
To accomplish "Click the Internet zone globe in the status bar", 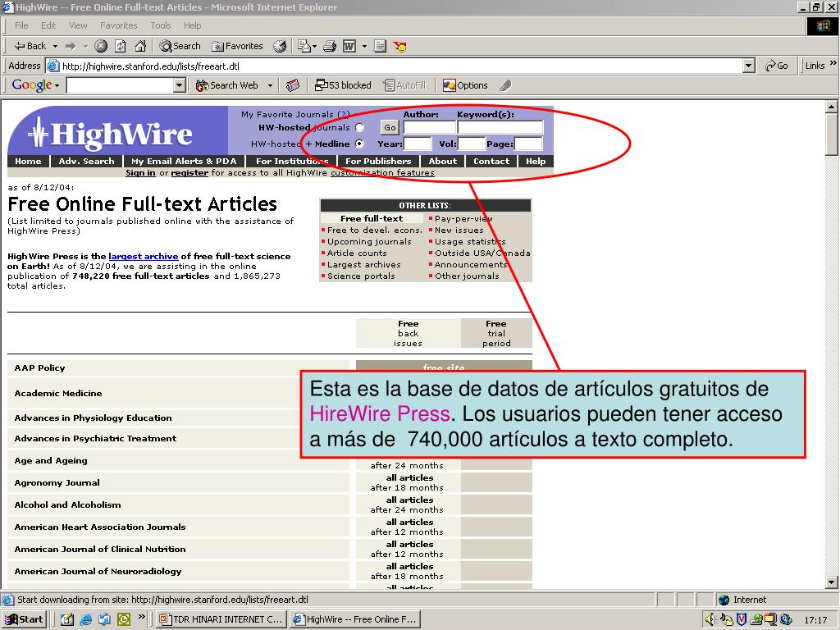I will tap(724, 600).
